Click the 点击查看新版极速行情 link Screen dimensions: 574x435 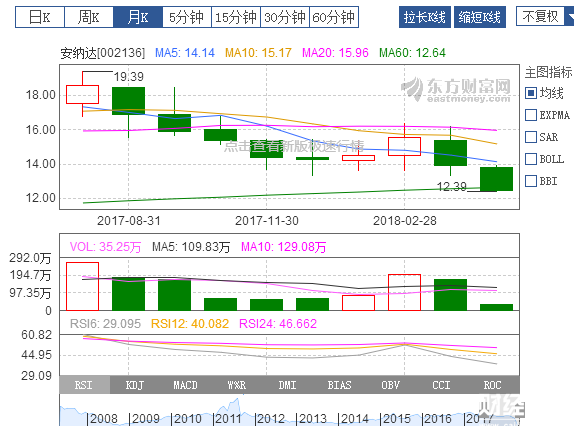click(x=294, y=146)
